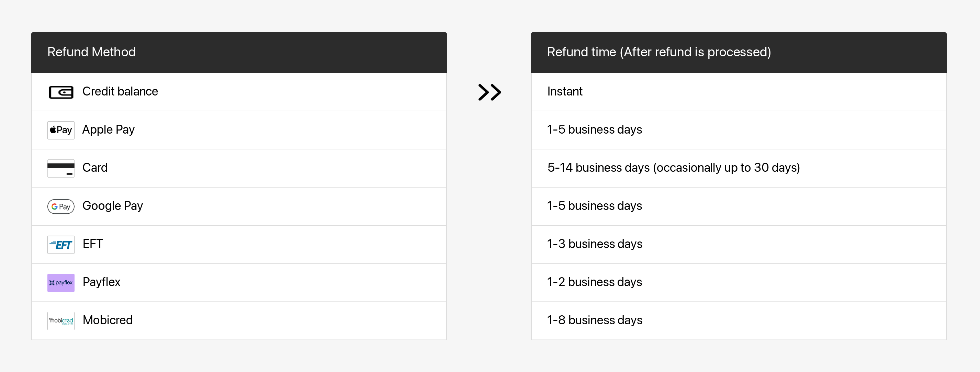Click the Instant refund time text

coord(565,92)
